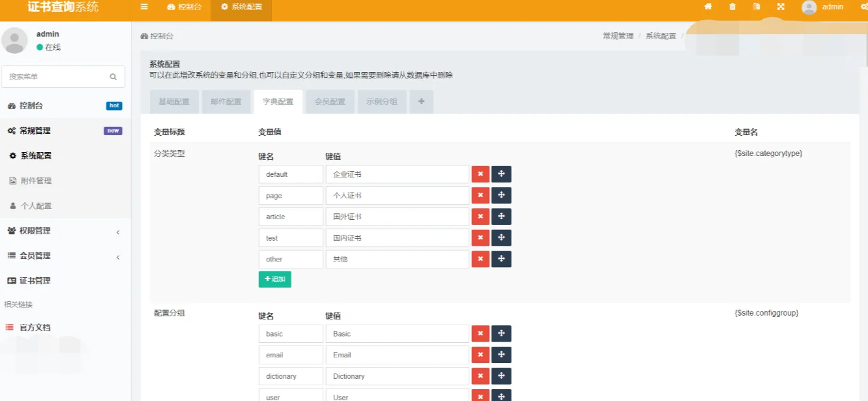This screenshot has width=868, height=401.
Task: Click the 常规管理 breadcrumb link
Action: pos(618,36)
